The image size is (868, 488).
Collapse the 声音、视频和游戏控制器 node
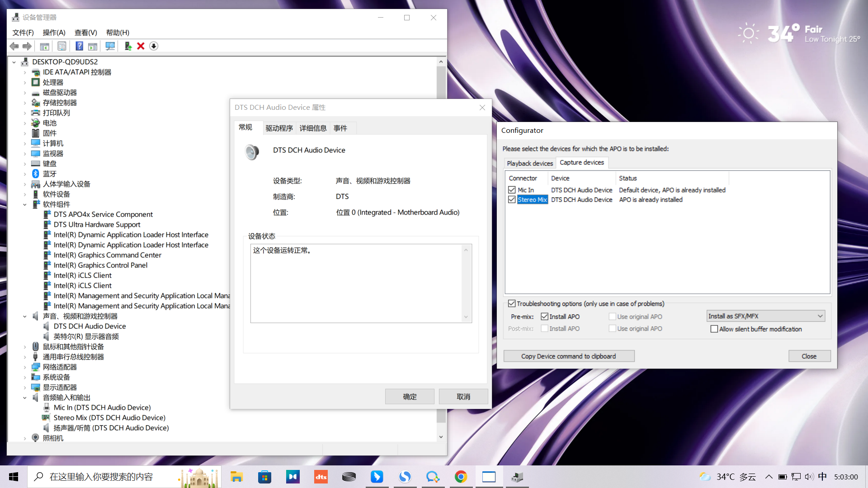25,316
